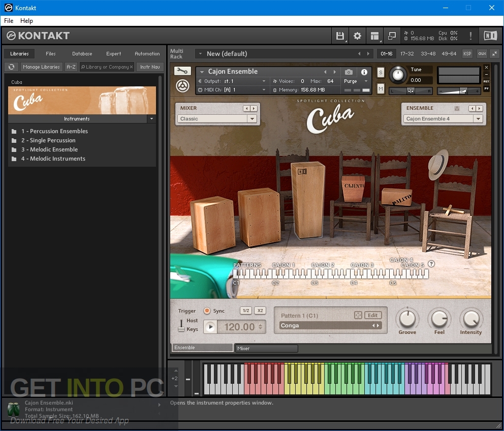
Task: Toggle minimized view icon in header
Action: (392, 36)
